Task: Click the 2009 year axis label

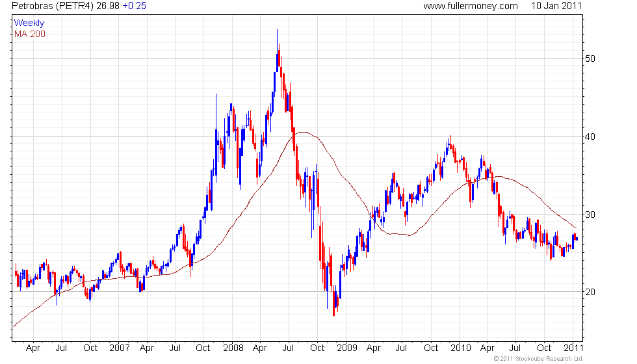Action: tap(347, 348)
